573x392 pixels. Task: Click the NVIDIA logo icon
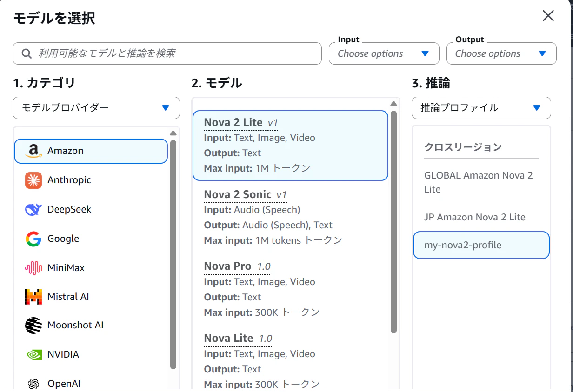coord(33,355)
